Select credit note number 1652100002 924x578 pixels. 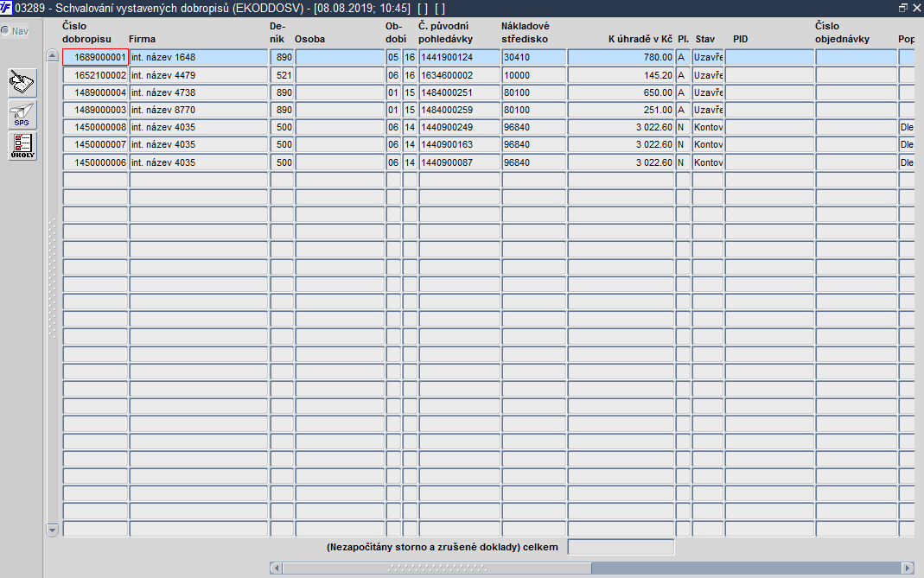(x=95, y=75)
